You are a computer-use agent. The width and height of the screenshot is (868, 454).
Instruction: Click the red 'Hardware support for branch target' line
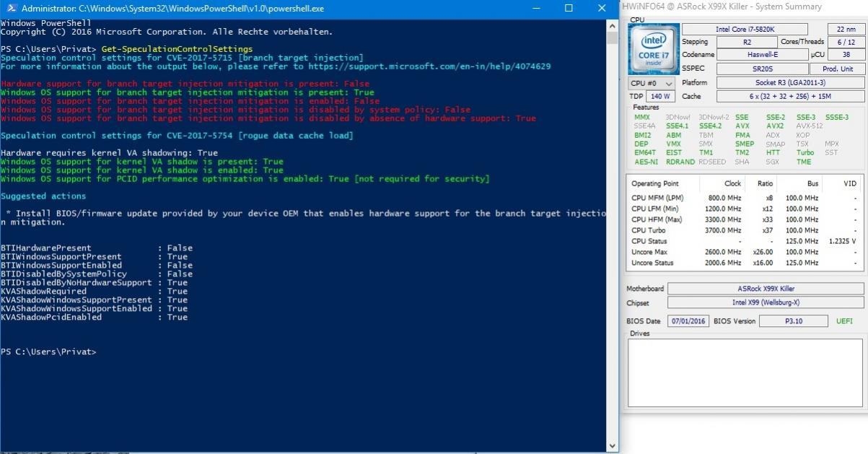(x=185, y=84)
